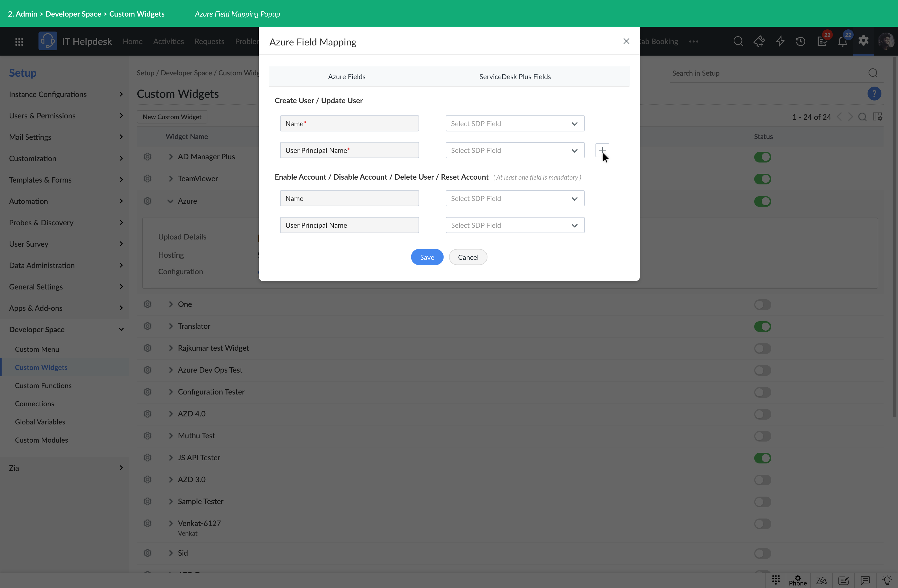Enable Rajkumar test Widget toggle
Viewport: 898px width, 588px height.
762,348
